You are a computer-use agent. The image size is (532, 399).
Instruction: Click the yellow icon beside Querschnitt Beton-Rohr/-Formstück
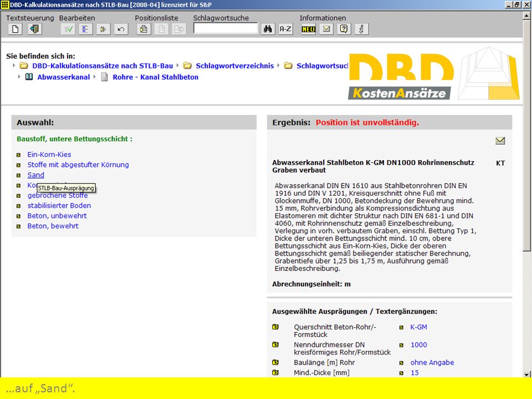[x=275, y=327]
